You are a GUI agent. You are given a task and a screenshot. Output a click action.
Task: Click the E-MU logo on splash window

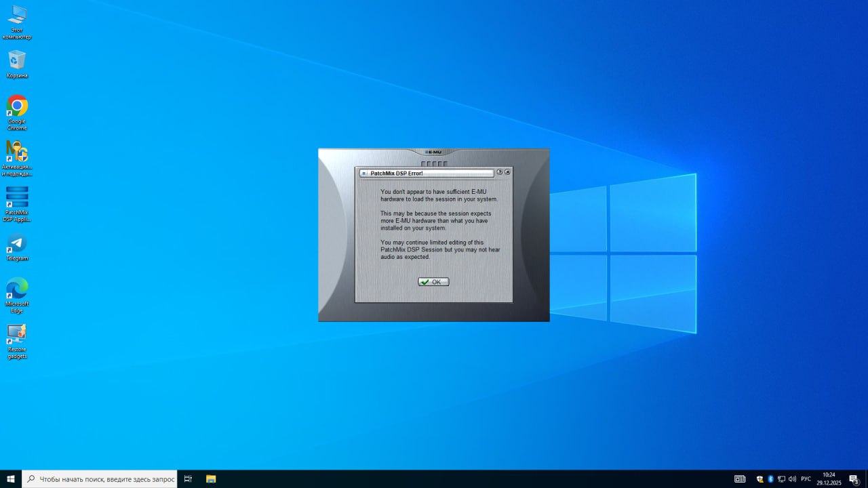pyautogui.click(x=433, y=152)
